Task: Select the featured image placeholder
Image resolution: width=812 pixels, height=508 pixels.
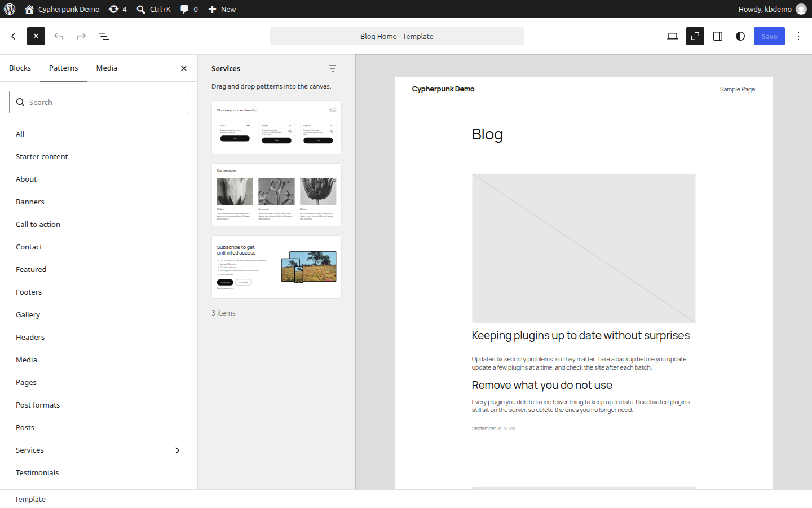Action: pyautogui.click(x=584, y=248)
